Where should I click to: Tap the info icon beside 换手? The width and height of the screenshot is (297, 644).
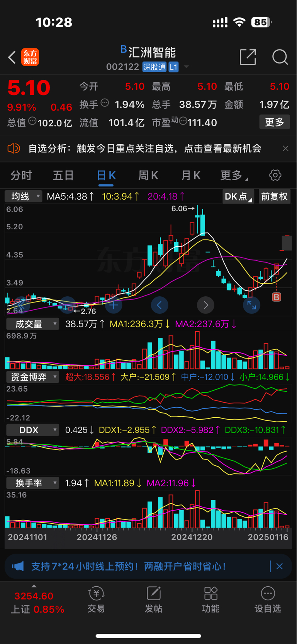[105, 103]
